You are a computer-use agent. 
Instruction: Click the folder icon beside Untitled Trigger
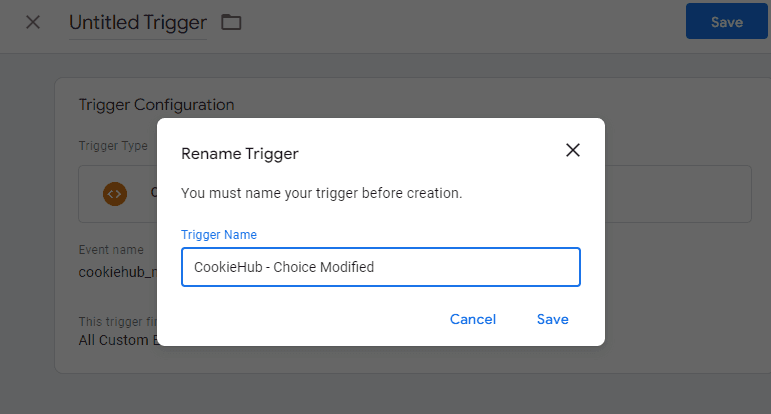231,22
